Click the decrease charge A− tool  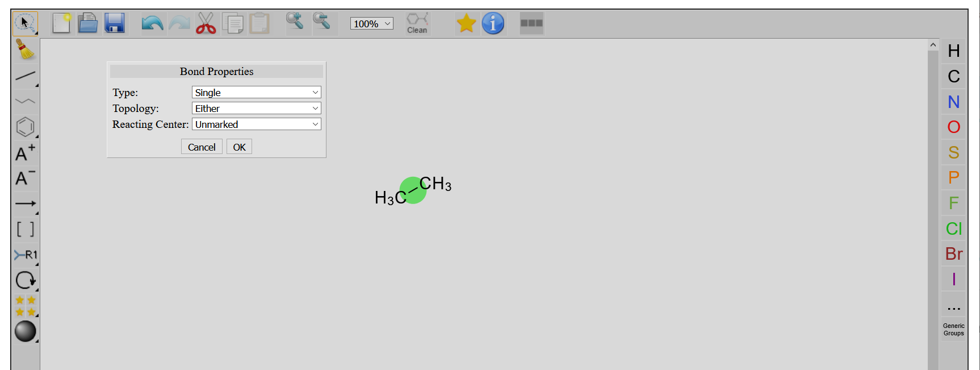point(25,178)
